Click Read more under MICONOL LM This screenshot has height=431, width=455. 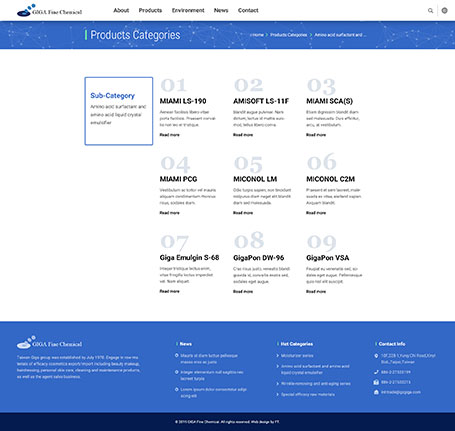tap(243, 213)
